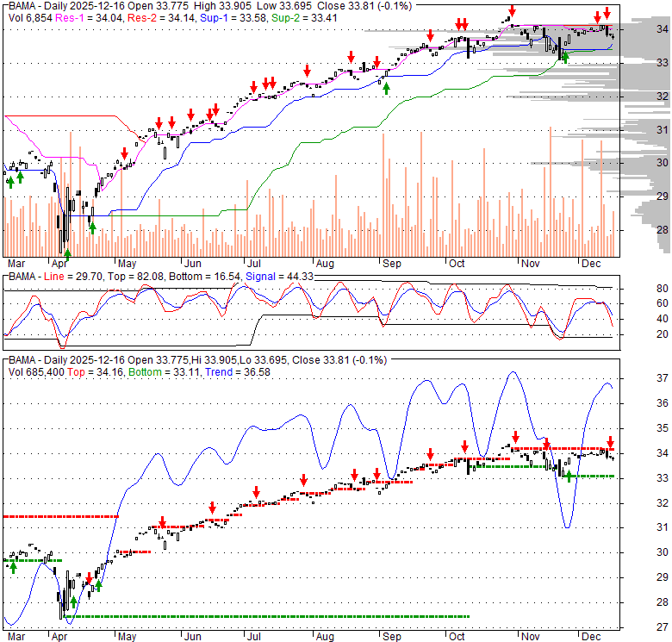Click the Line = 29.70 oscillator label
Viewport: 672px width, 642px height.
[73, 277]
